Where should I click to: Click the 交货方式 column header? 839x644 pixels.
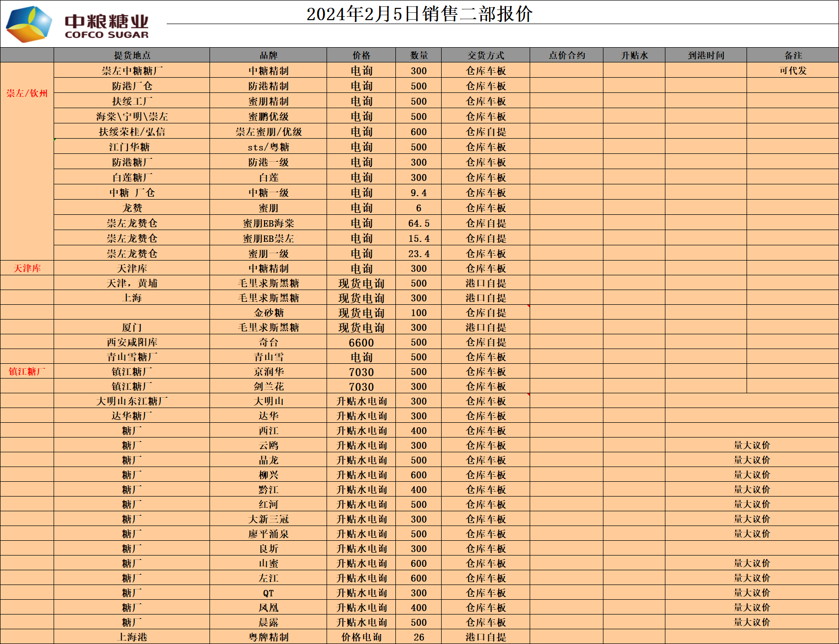485,55
